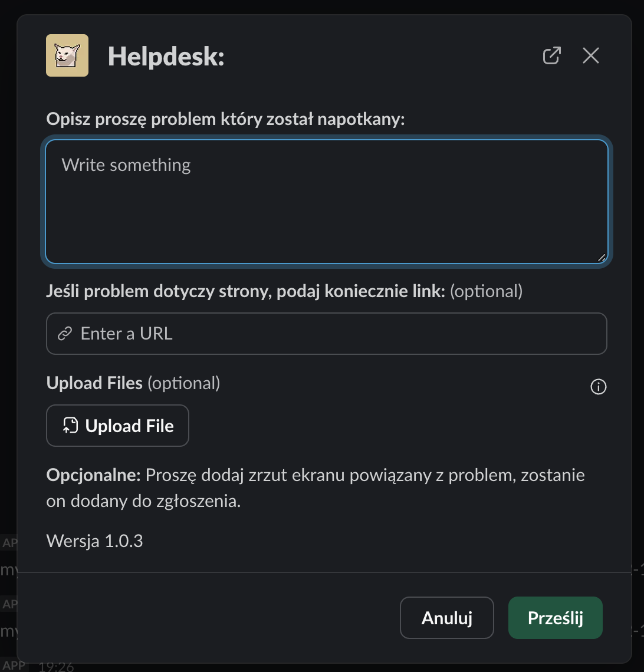Open the dialog in a new window
This screenshot has height=672, width=644.
coord(551,55)
